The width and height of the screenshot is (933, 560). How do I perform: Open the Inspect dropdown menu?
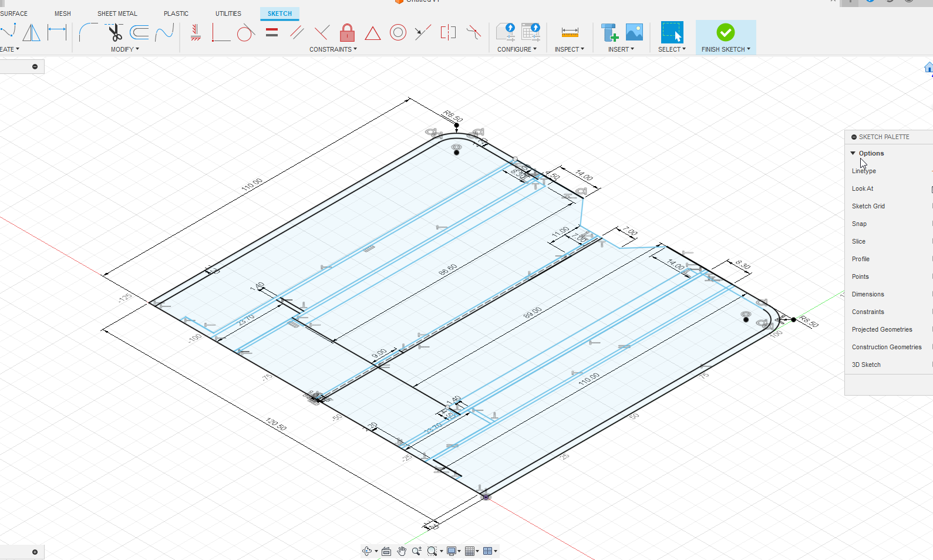(569, 49)
